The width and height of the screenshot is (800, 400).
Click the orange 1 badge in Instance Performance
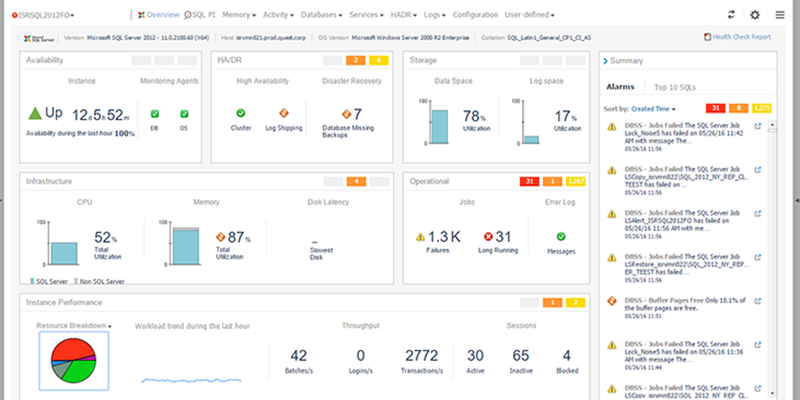click(x=553, y=303)
